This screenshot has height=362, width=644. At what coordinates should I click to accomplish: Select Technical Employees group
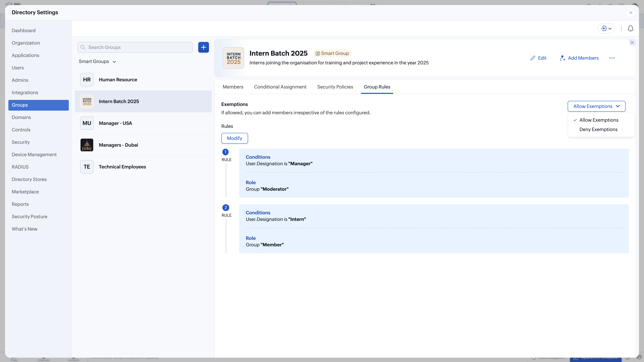point(122,167)
